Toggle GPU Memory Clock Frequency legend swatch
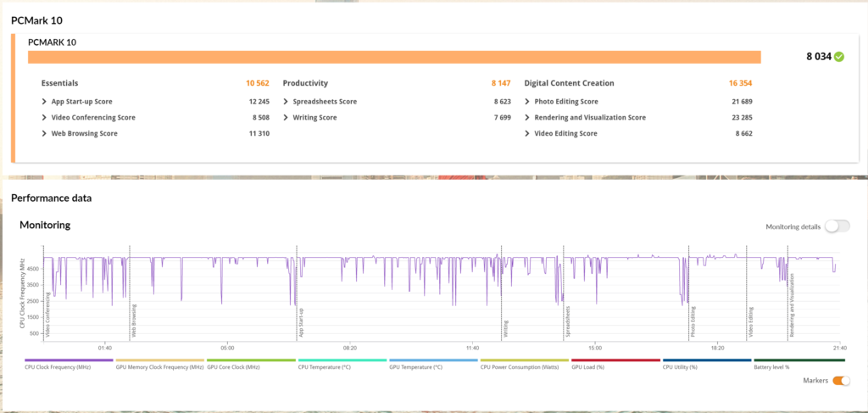 point(160,360)
